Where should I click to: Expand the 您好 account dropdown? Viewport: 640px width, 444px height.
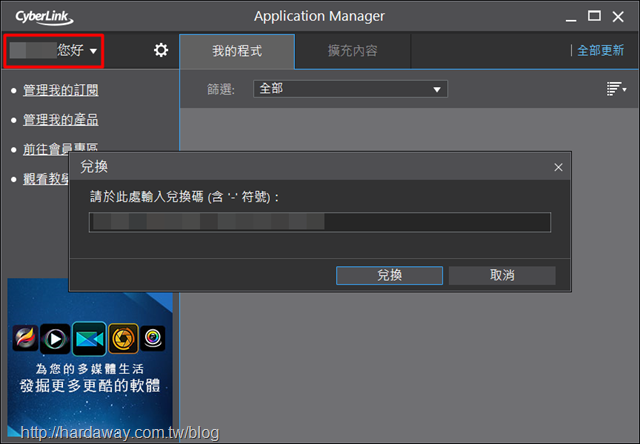[x=53, y=51]
